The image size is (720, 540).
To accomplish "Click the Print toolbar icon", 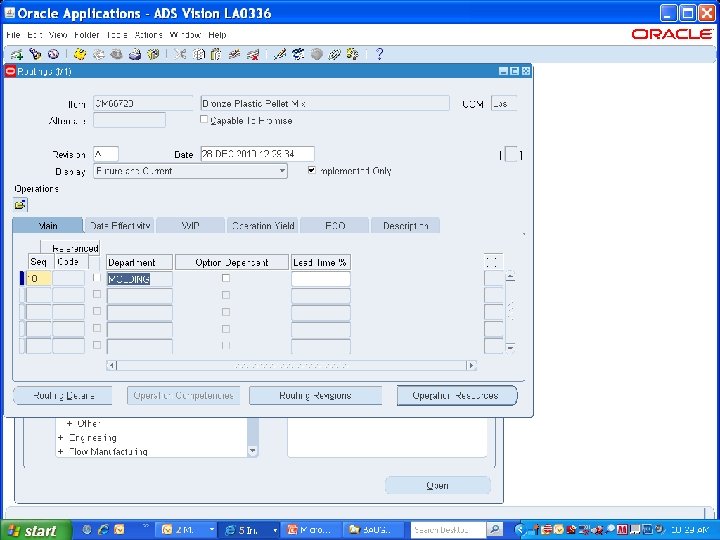I will [x=135, y=55].
